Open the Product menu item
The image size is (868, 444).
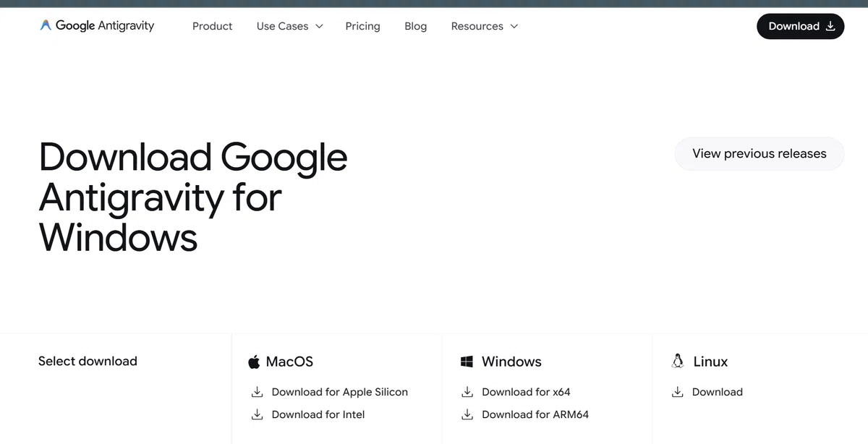(x=212, y=26)
